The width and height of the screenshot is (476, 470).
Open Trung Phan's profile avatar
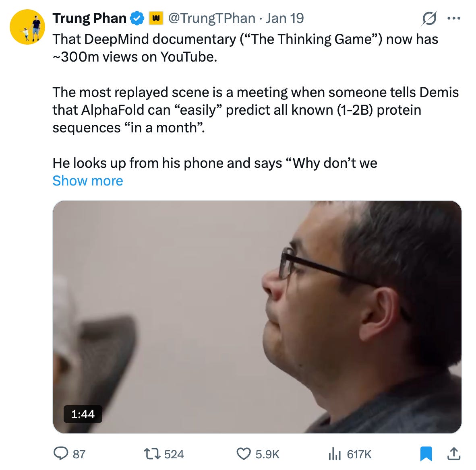(x=27, y=27)
